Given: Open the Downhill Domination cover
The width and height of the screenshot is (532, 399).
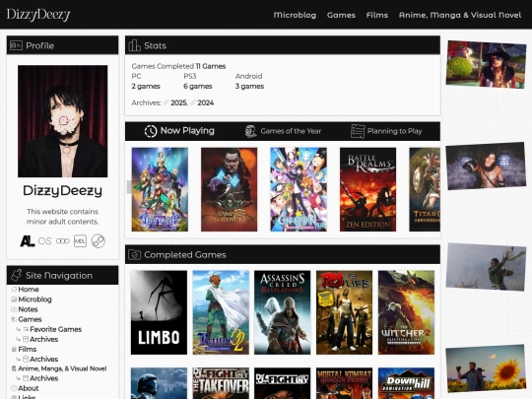Looking at the screenshot, I should click(x=407, y=383).
